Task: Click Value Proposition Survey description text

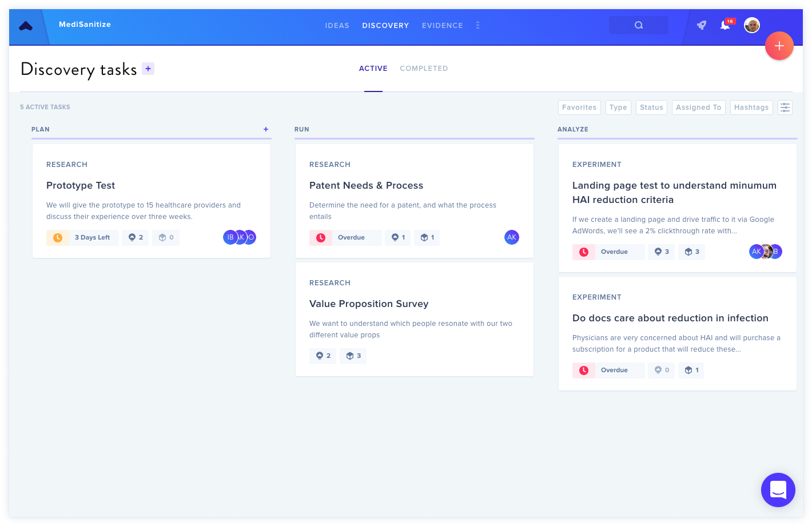Action: pos(411,329)
